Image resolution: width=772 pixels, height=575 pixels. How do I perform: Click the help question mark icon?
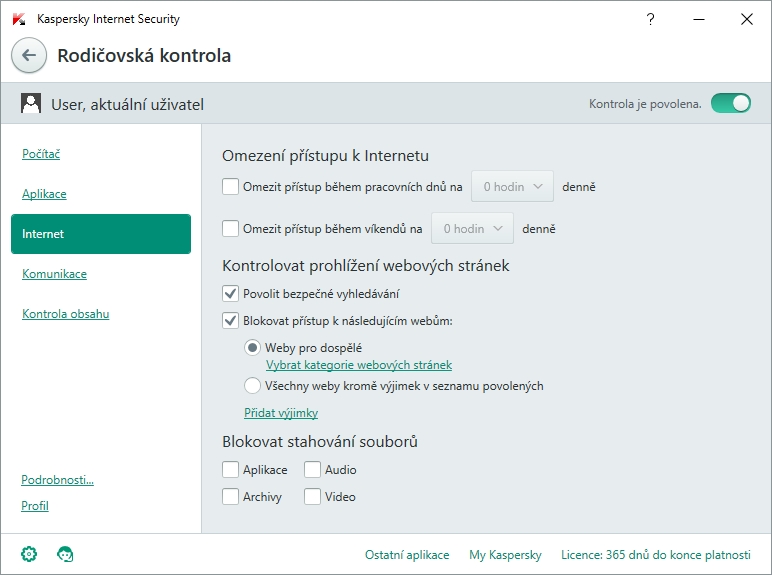point(651,19)
